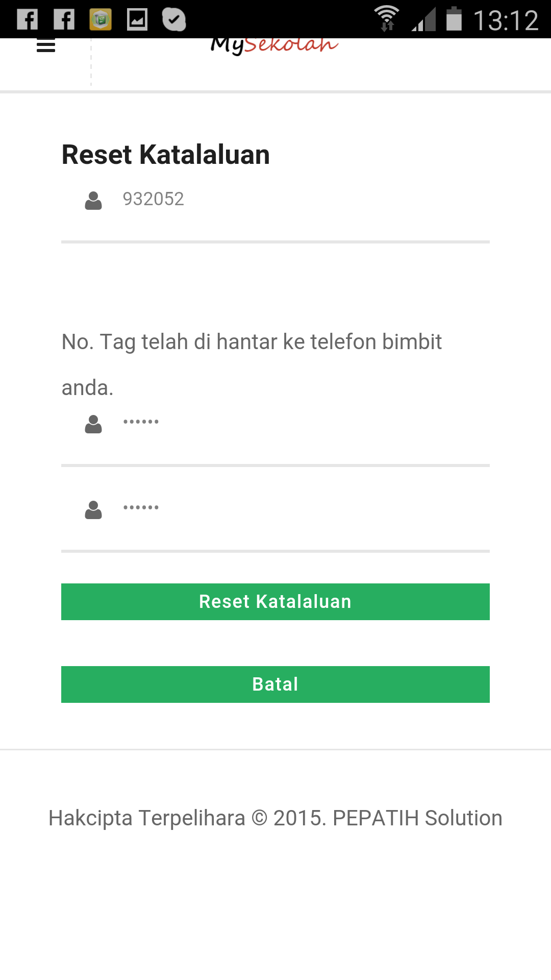The image size is (551, 980).
Task: Tap the user icon beside second password field
Action: point(93,510)
